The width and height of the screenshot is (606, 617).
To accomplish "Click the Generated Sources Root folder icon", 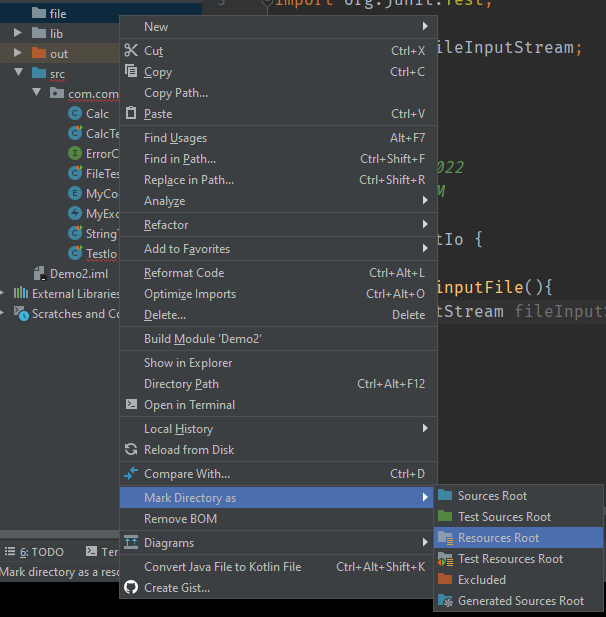I will (x=445, y=600).
